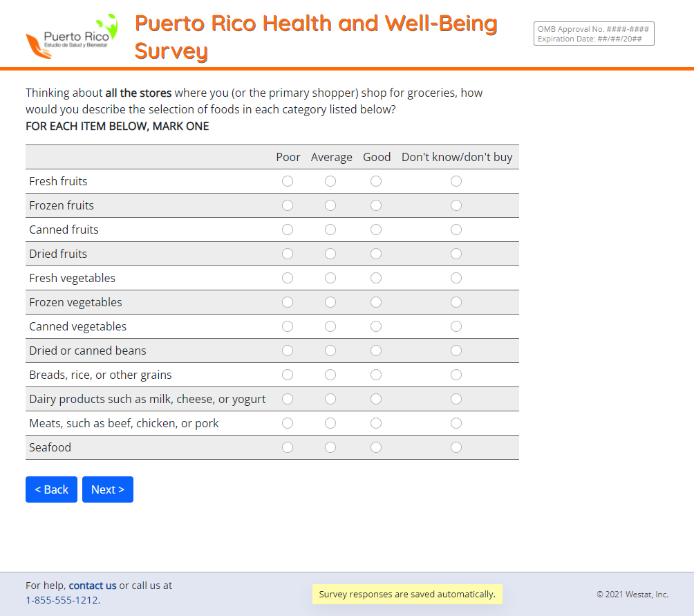Select Poor for Fresh fruits
The image size is (694, 616).
288,181
